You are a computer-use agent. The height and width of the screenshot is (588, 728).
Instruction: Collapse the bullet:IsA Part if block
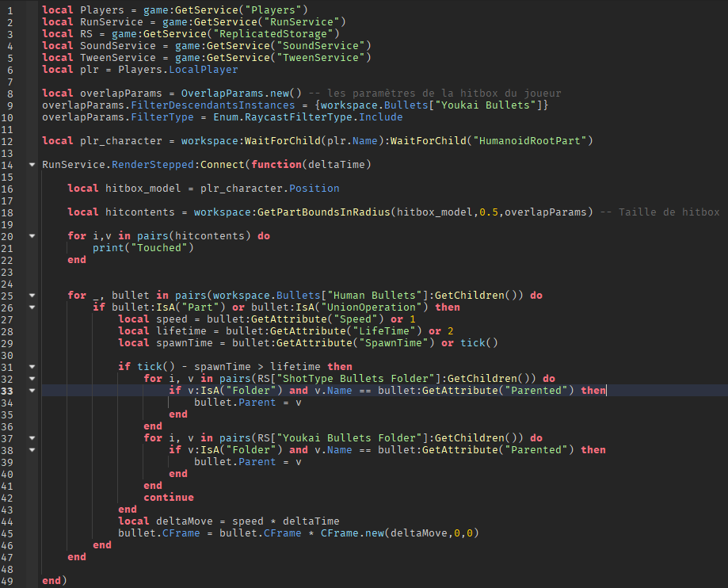(x=30, y=307)
